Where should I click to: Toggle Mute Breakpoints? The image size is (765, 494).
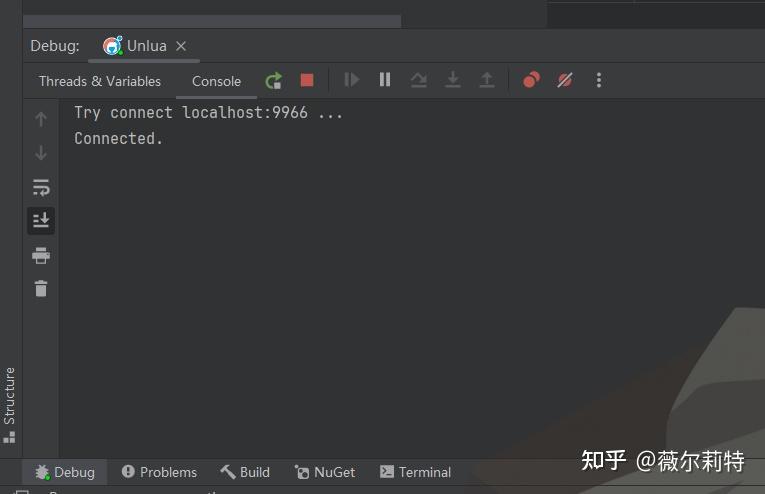pos(565,80)
